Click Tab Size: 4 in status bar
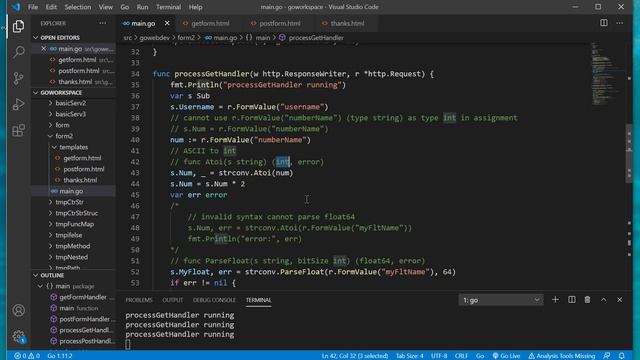This screenshot has height=360, width=640. (409, 356)
